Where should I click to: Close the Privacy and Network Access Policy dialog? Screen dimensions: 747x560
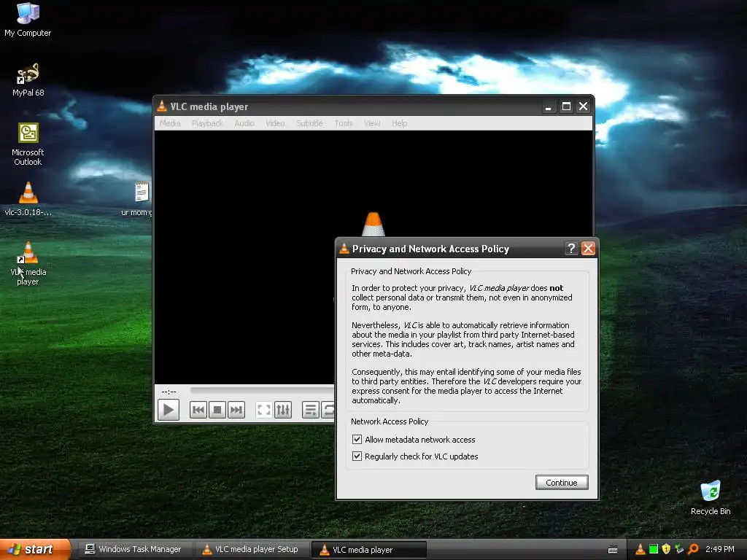589,248
